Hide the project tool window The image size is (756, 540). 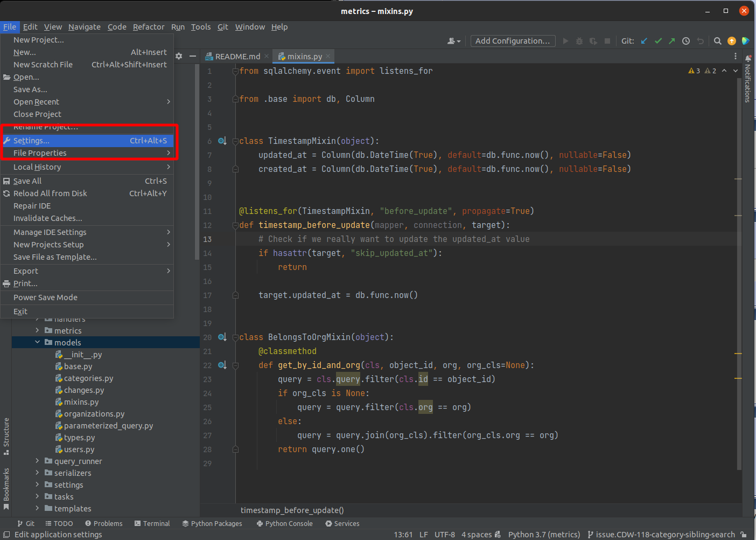pos(193,56)
